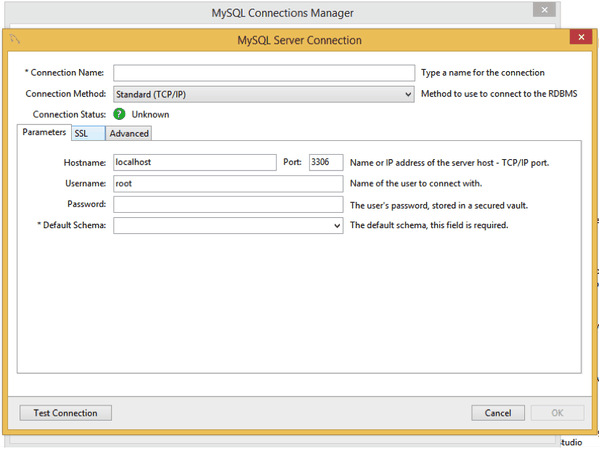This screenshot has height=449, width=599.
Task: Click the empty Password field
Action: tap(228, 204)
